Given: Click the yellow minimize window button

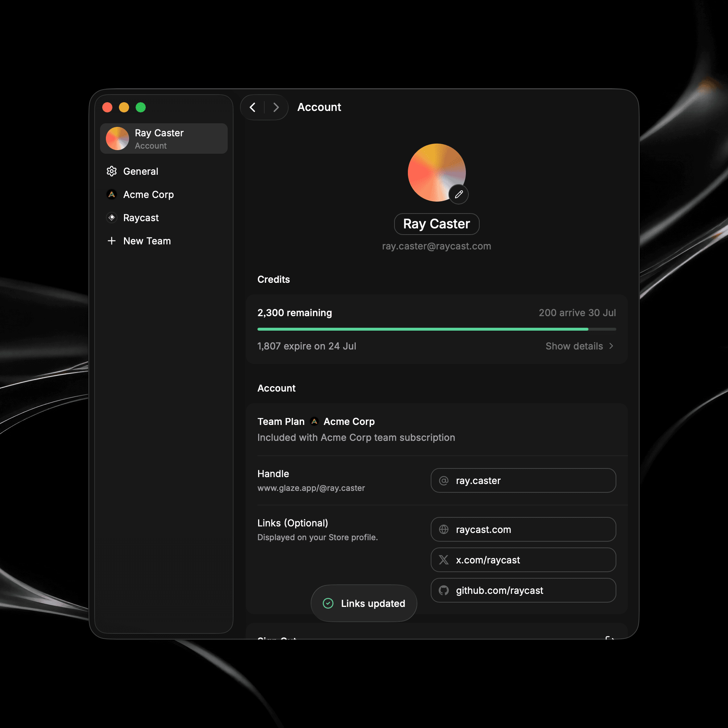Looking at the screenshot, I should [124, 107].
